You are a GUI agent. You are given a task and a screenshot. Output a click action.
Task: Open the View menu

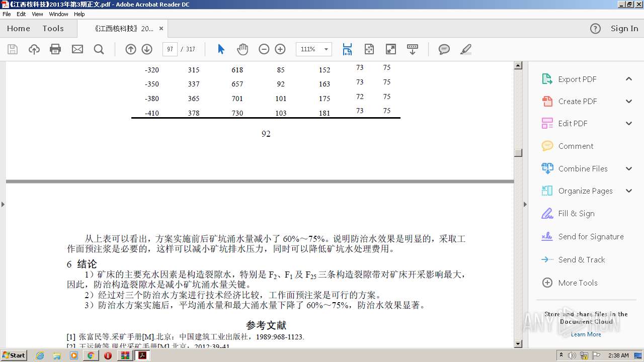[x=37, y=14]
